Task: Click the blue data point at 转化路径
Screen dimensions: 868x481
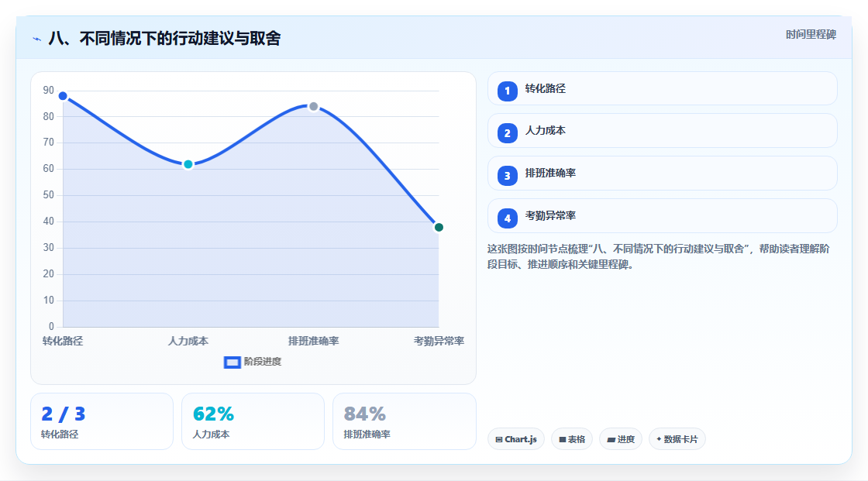Action: (x=63, y=96)
